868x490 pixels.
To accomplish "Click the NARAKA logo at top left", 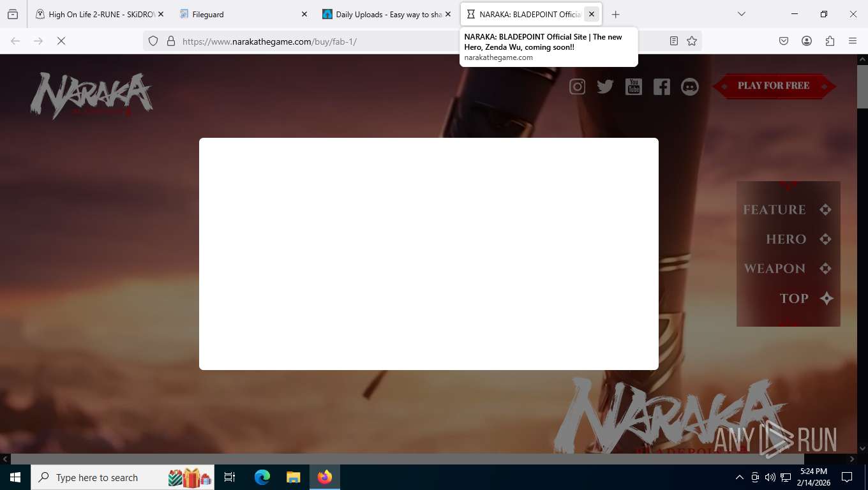I will [91, 95].
